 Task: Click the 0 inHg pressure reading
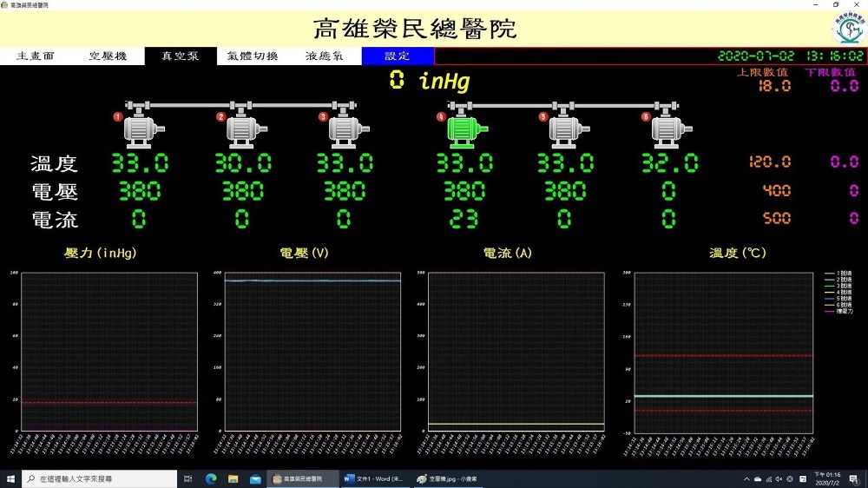(430, 81)
